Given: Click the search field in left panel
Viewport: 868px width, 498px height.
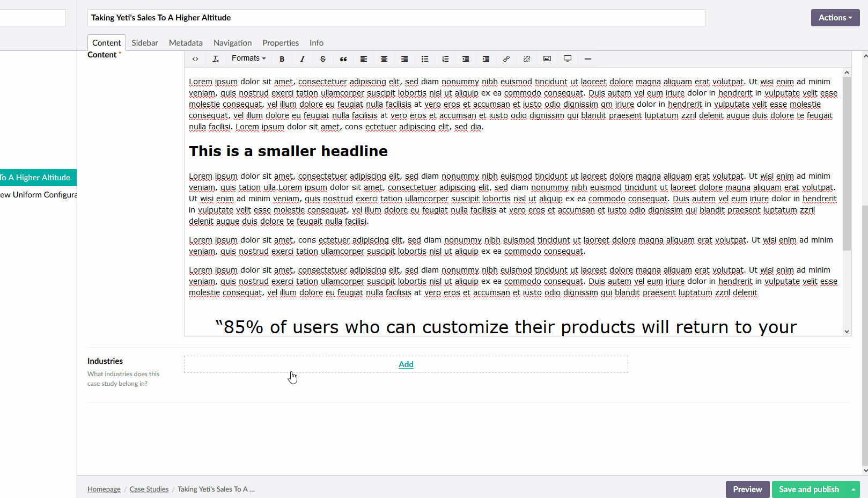Looking at the screenshot, I should click(33, 18).
